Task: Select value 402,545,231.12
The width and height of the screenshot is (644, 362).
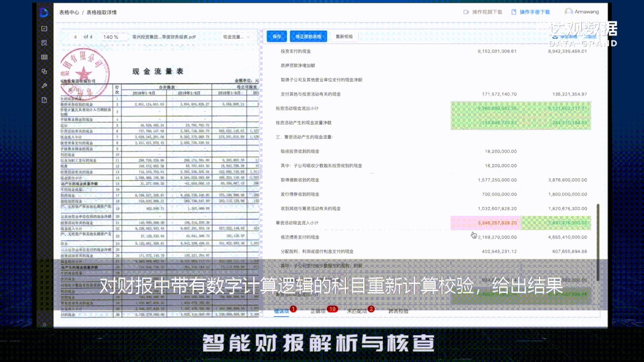Action: pyautogui.click(x=499, y=252)
